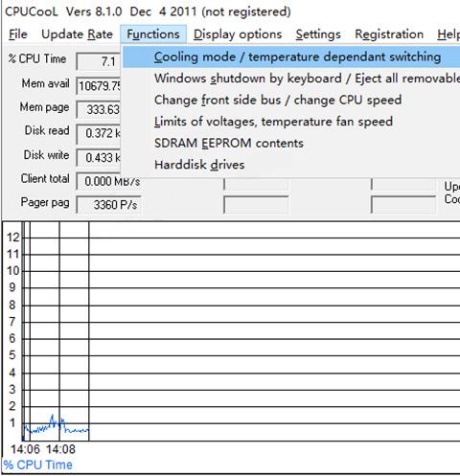
Task: Click the Client total 0.000 MB/s field
Action: (x=109, y=181)
